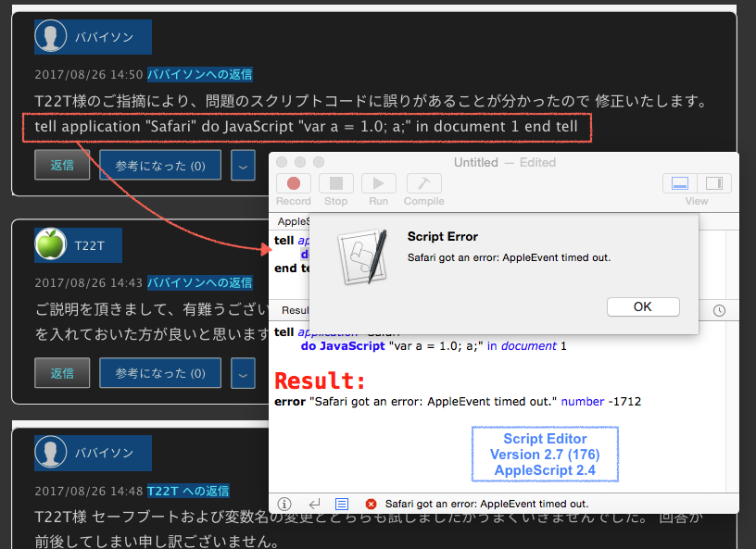
Task: Click the Record button in Script Editor
Action: (293, 183)
